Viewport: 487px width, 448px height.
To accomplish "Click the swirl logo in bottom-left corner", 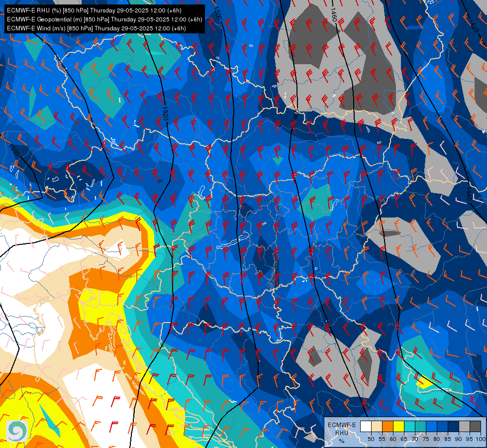I will 17,431.
